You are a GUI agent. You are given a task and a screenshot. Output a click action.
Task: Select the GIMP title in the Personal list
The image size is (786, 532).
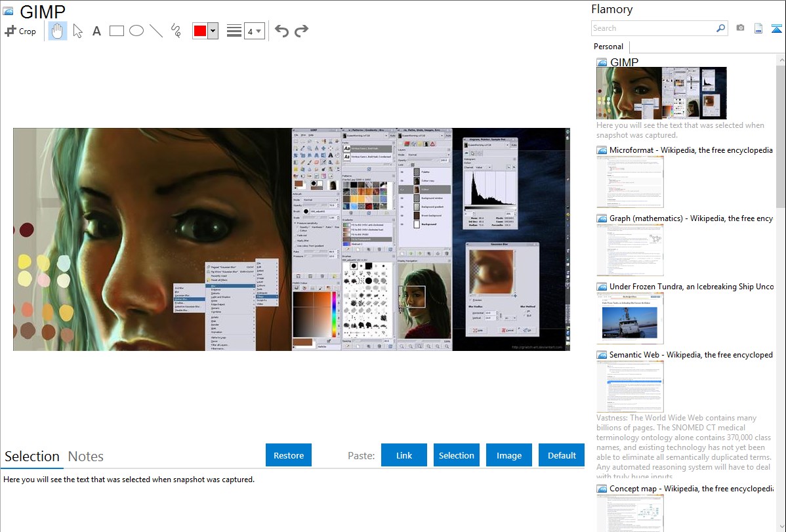(624, 63)
